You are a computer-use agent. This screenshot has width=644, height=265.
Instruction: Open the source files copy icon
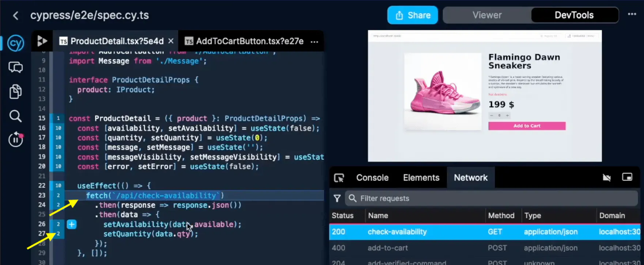(15, 92)
